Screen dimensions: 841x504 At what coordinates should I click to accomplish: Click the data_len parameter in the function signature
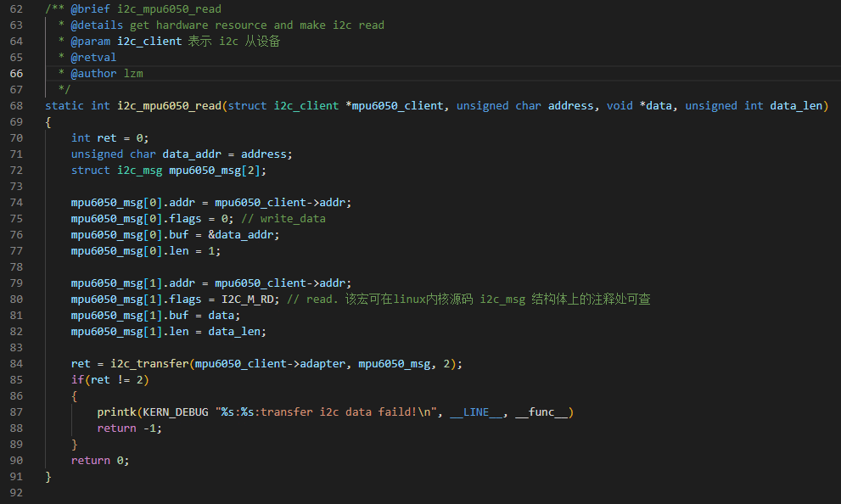click(x=796, y=105)
